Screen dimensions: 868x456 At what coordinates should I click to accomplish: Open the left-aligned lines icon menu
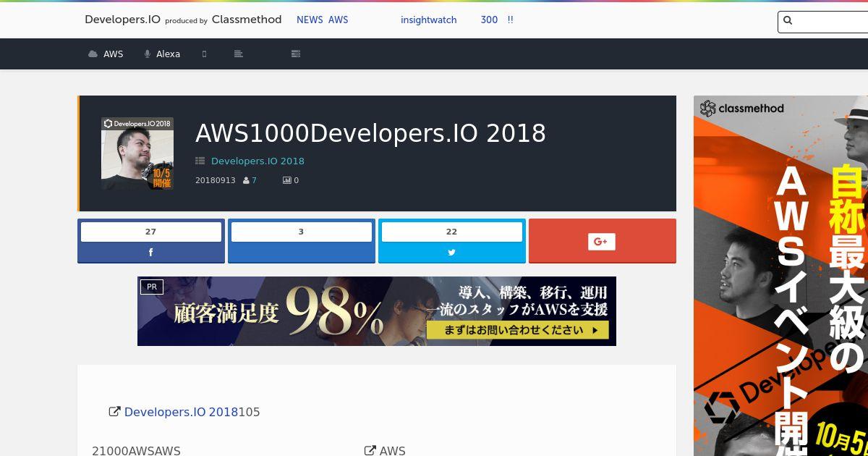[239, 54]
